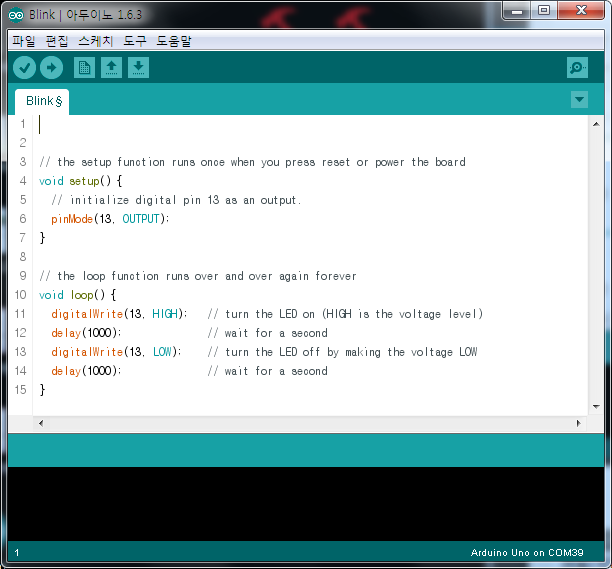Open the Serial Monitor magnifier icon
This screenshot has width=612, height=569.
coord(577,68)
